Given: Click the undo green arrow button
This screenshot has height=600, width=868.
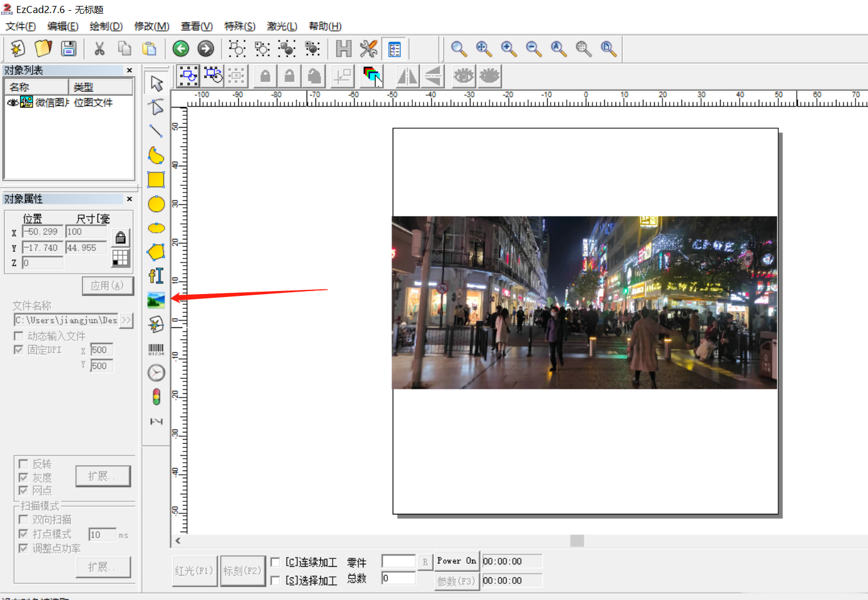Looking at the screenshot, I should point(181,49).
